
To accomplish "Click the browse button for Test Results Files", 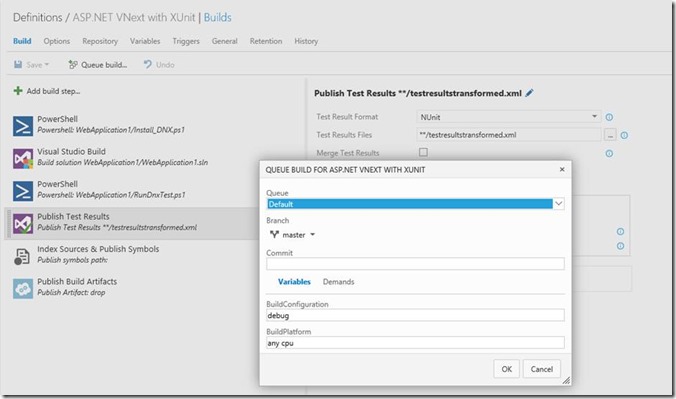I will pyautogui.click(x=610, y=135).
